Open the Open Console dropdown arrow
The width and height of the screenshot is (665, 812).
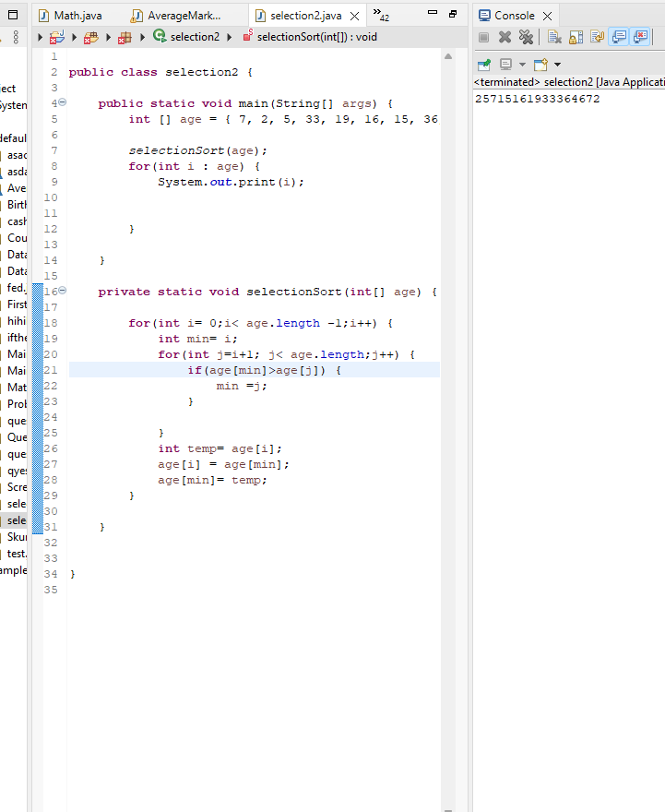coord(557,65)
